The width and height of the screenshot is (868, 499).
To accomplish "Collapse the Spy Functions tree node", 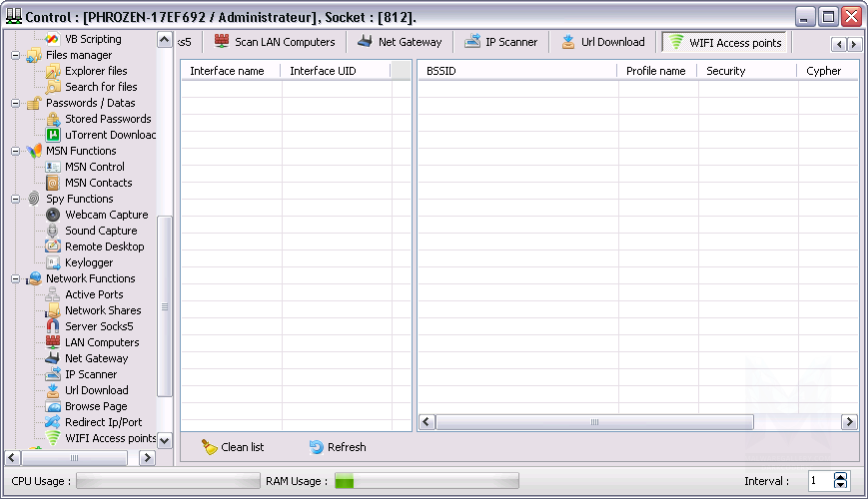I will (x=16, y=199).
